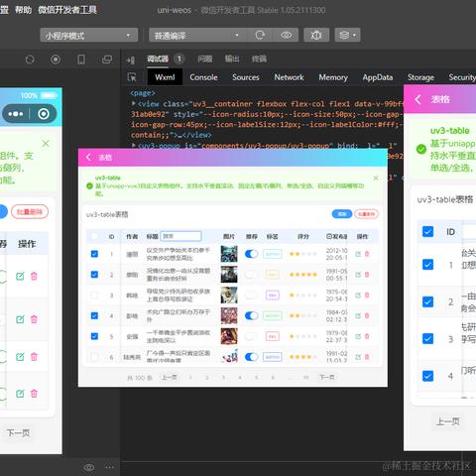Click delete icon for row 1 in center table
476x476 pixels.
pos(367,254)
